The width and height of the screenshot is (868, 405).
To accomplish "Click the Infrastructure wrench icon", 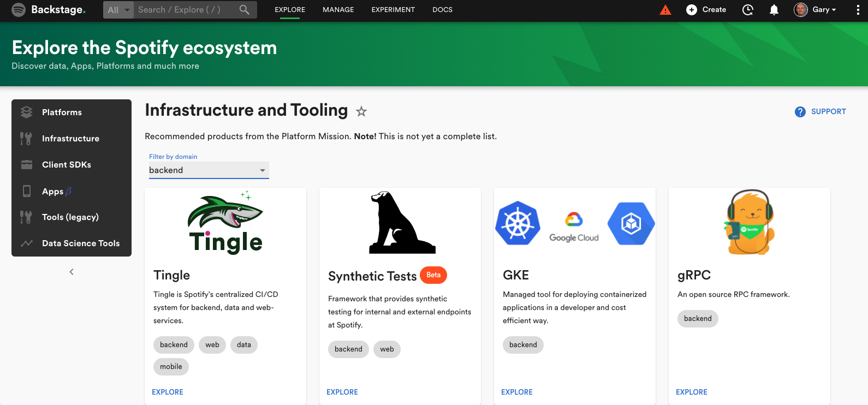I will (x=26, y=139).
